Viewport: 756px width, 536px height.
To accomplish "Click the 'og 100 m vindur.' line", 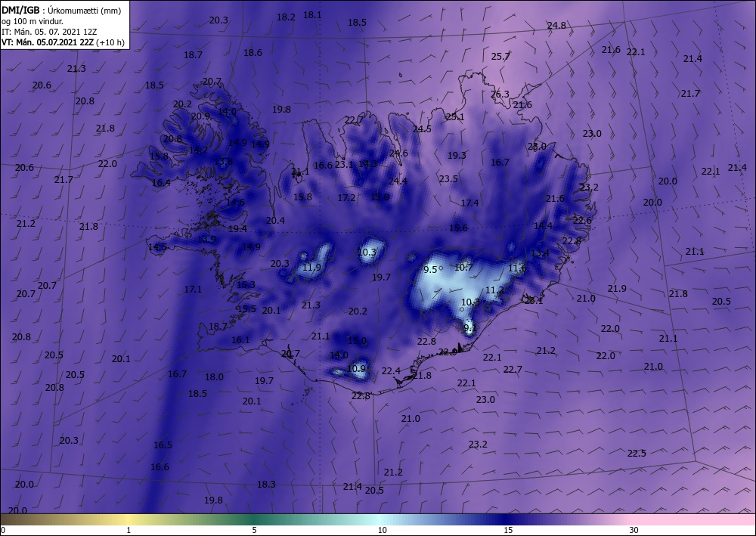I will click(x=33, y=21).
